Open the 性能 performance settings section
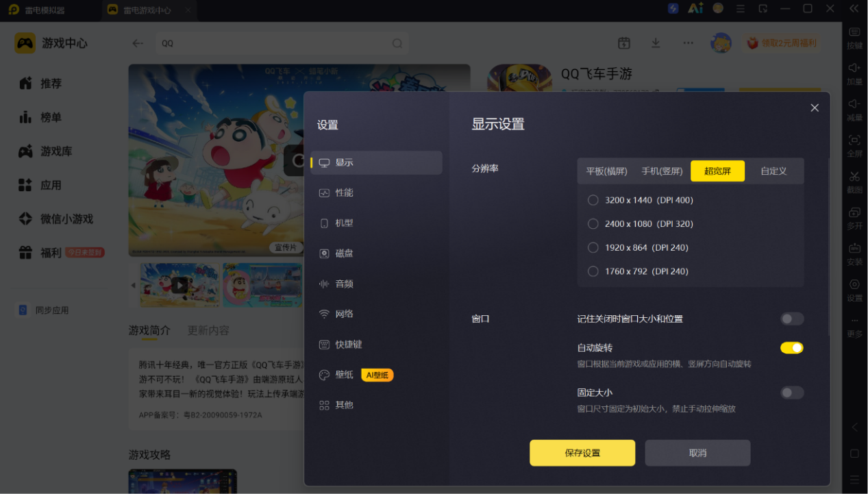 pyautogui.click(x=376, y=193)
